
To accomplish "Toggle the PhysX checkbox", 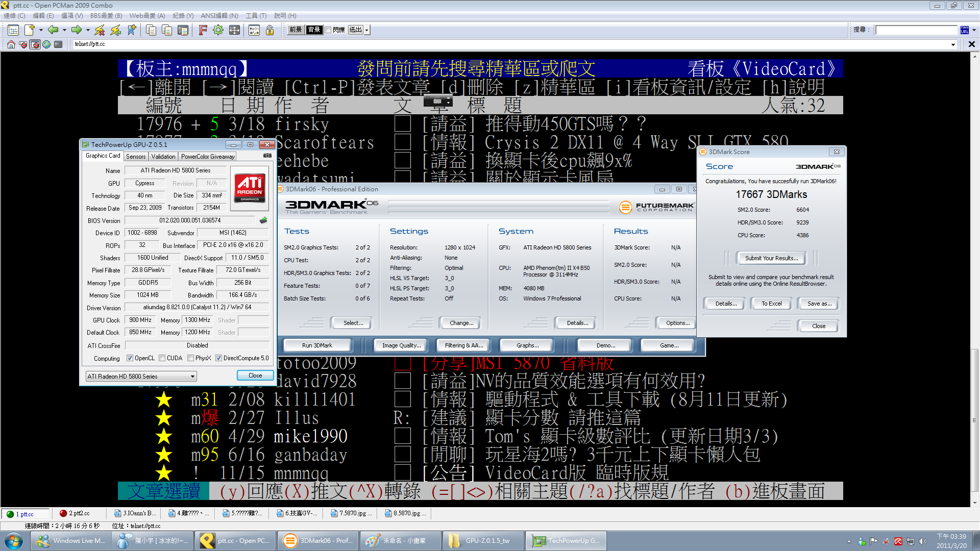I will tap(190, 358).
